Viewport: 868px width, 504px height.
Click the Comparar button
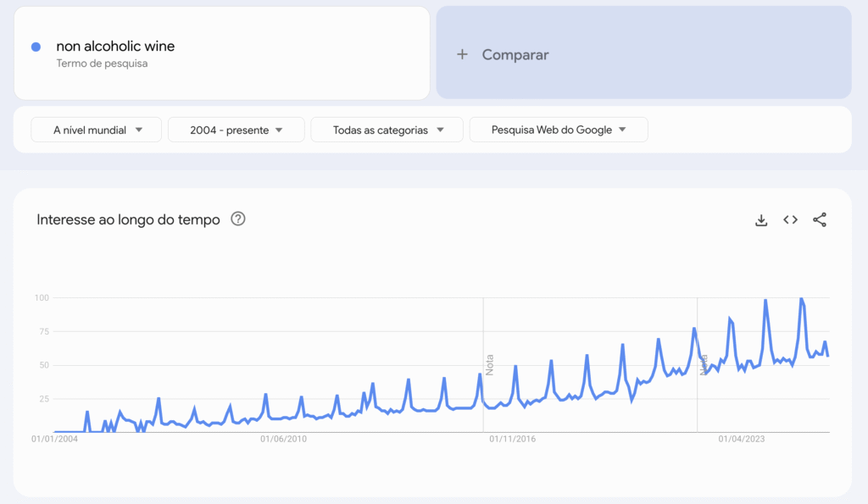[x=515, y=54]
